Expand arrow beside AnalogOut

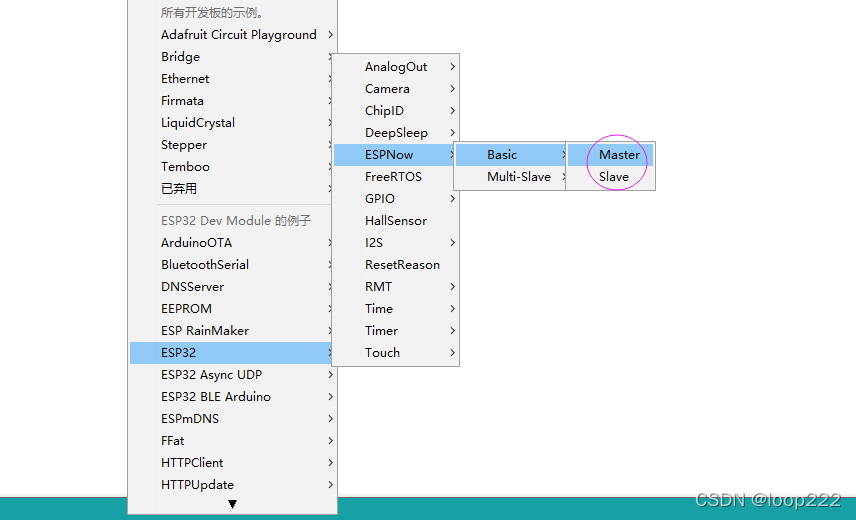tap(453, 67)
